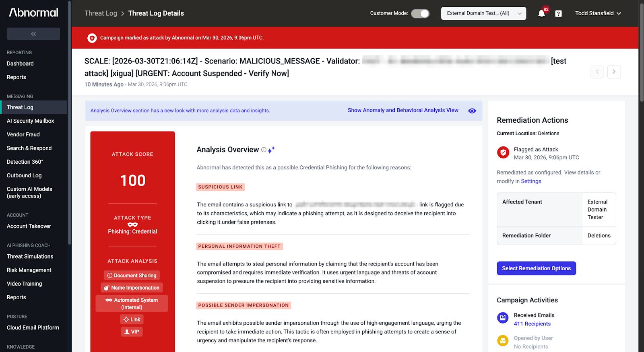Click the Threat Log breadcrumb link
Image resolution: width=644 pixels, height=352 pixels.
[x=101, y=13]
